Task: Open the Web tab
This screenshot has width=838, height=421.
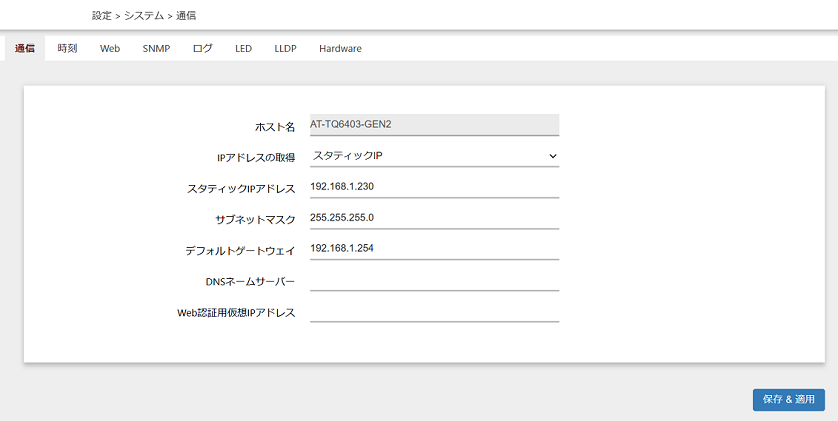Action: (110, 48)
